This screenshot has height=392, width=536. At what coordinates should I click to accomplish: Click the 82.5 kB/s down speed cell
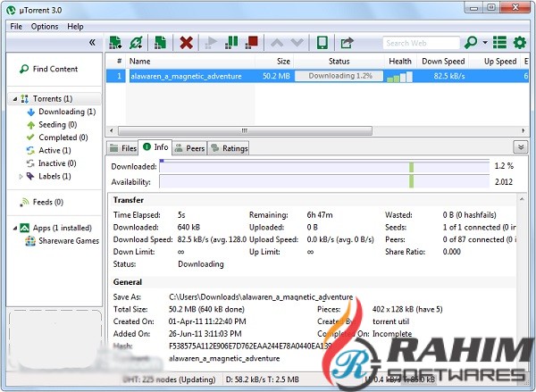click(449, 76)
